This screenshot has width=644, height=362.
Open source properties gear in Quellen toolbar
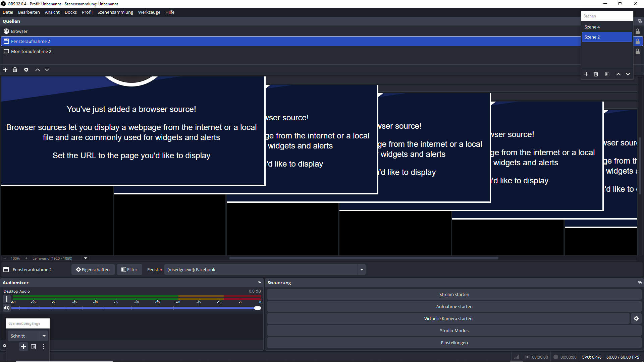(x=26, y=70)
